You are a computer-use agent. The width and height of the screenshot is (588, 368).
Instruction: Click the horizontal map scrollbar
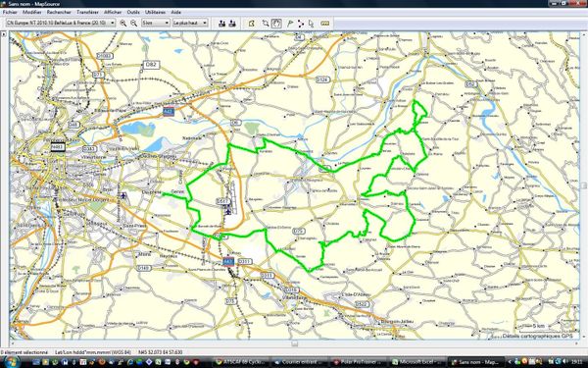coord(294,343)
